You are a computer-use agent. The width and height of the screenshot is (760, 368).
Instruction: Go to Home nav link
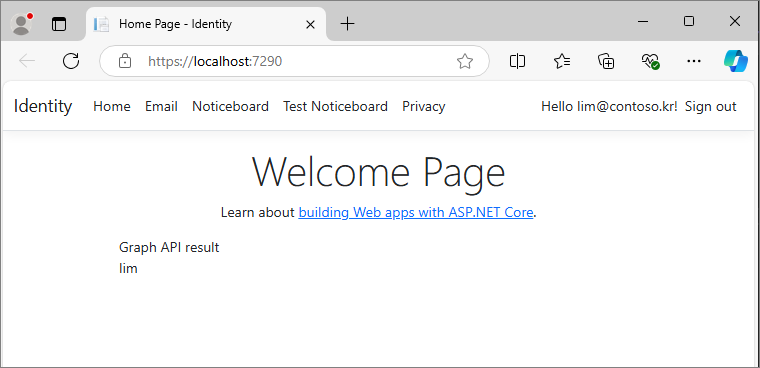pos(112,106)
